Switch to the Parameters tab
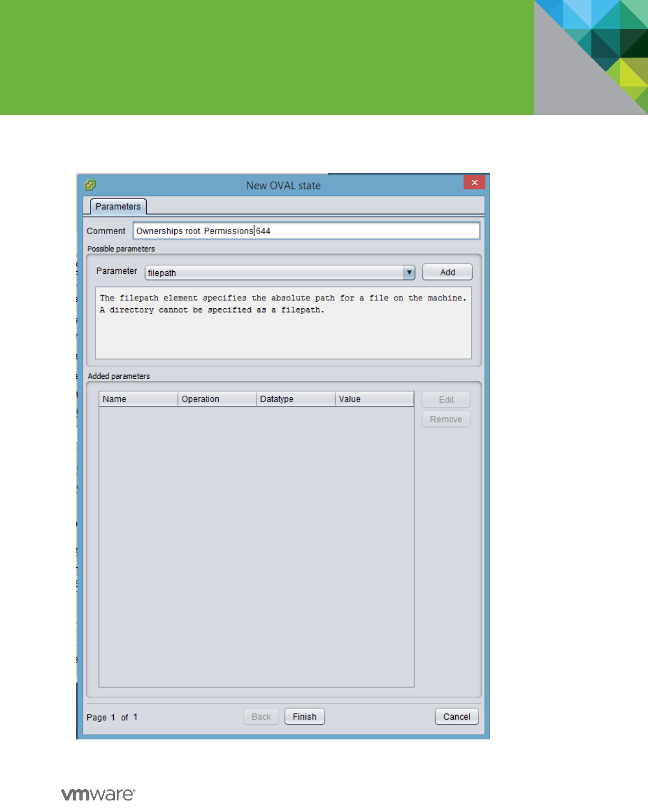The width and height of the screenshot is (648, 812). coord(118,207)
